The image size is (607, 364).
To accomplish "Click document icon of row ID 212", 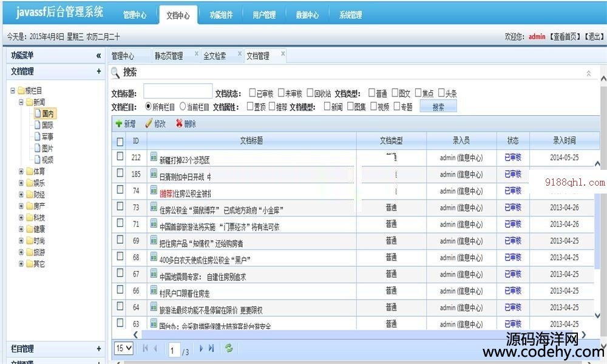I will click(x=154, y=157).
